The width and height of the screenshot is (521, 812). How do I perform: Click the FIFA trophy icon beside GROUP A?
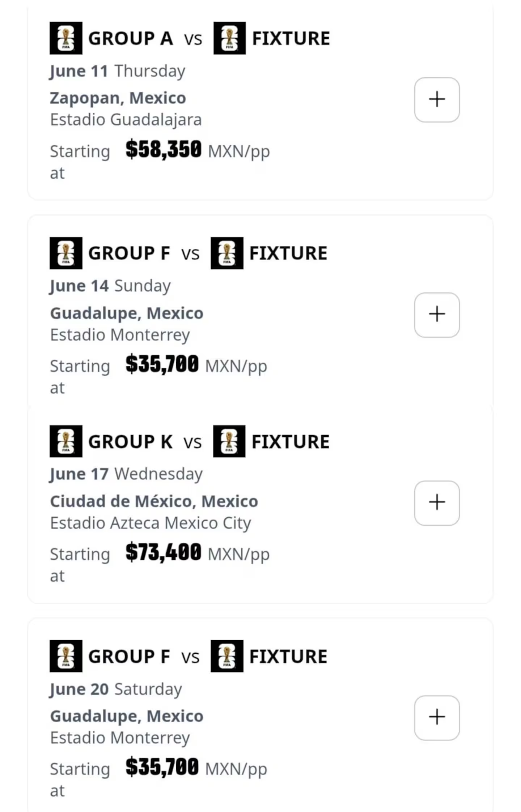[66, 38]
